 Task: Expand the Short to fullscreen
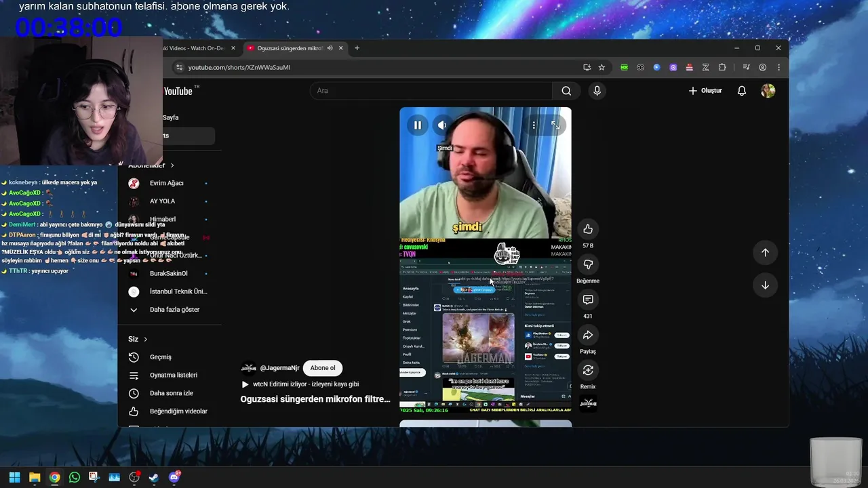(555, 125)
